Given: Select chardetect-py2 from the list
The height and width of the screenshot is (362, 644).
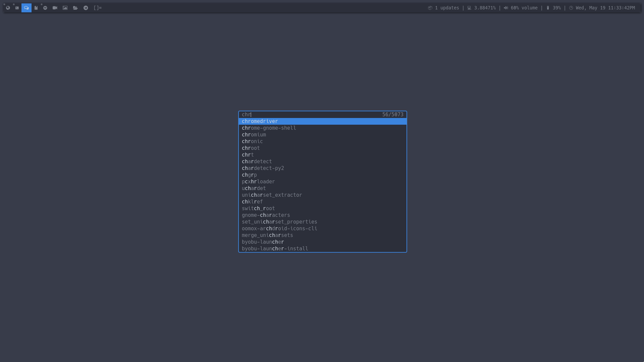Looking at the screenshot, I should coord(323,168).
